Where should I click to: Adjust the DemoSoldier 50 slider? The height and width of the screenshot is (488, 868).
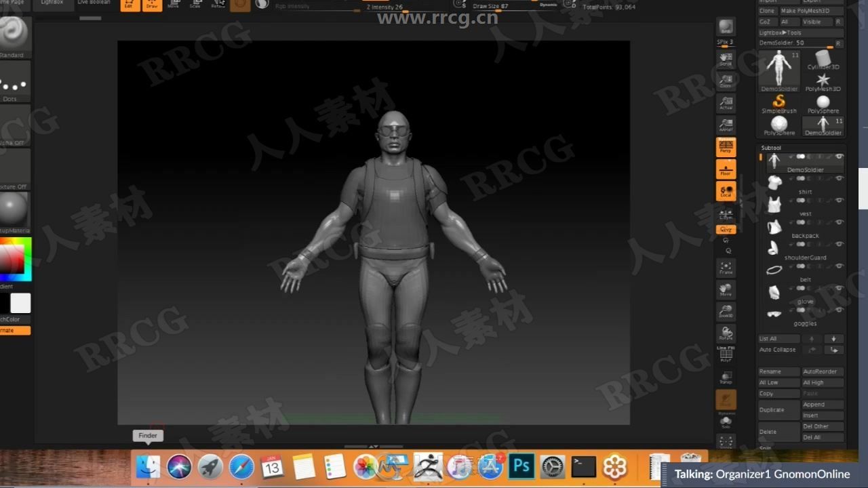tap(796, 43)
